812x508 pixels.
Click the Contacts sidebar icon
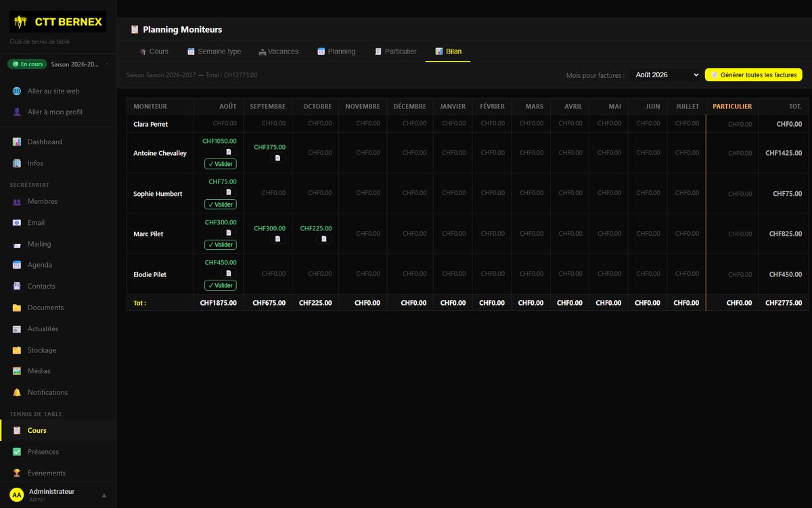point(17,286)
